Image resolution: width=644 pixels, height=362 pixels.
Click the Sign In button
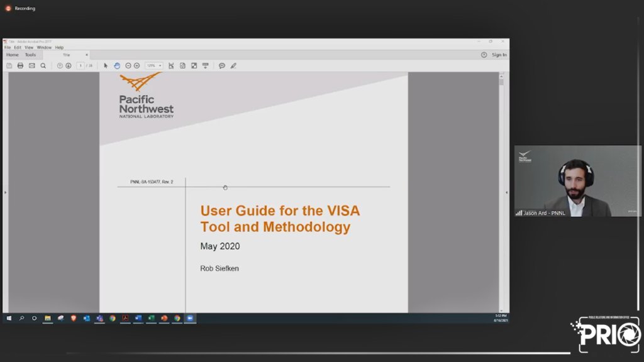click(499, 55)
